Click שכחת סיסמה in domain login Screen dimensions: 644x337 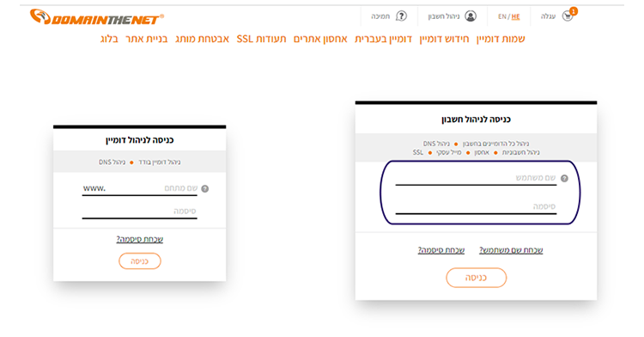[140, 239]
